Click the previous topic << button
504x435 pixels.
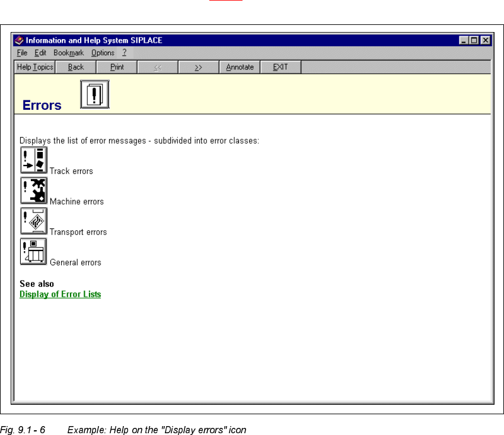[158, 67]
